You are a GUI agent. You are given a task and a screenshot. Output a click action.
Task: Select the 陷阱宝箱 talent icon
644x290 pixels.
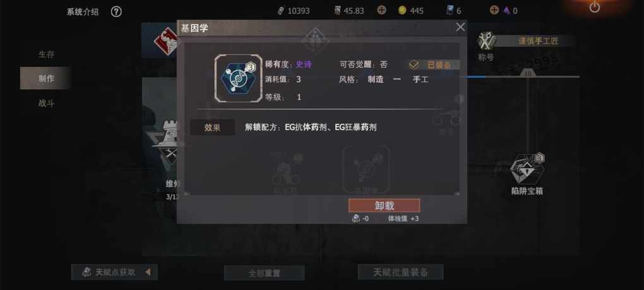527,169
